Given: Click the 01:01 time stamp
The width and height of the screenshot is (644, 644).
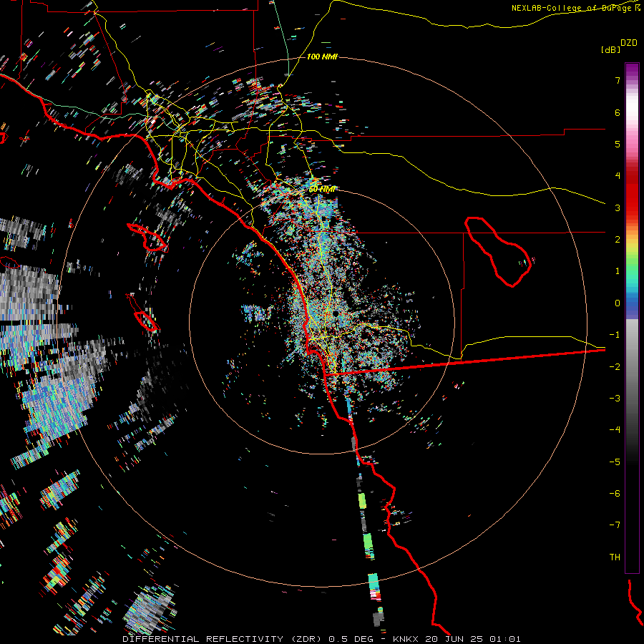Looking at the screenshot, I should click(x=506, y=639).
